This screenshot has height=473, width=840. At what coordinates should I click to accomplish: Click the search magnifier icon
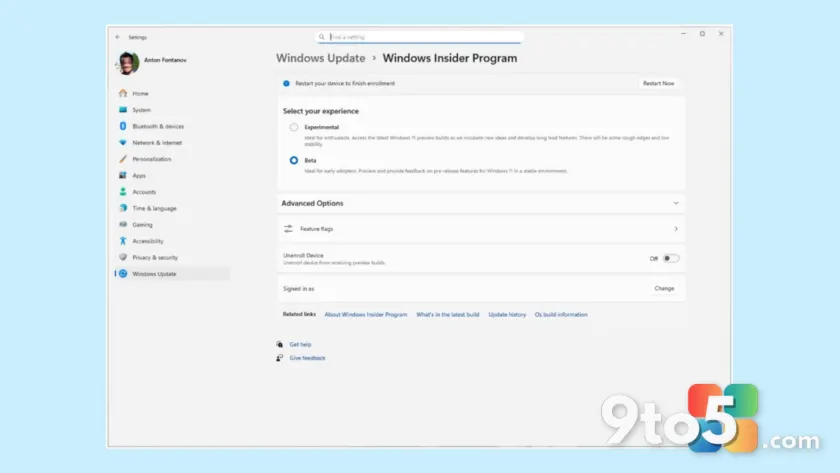(321, 37)
